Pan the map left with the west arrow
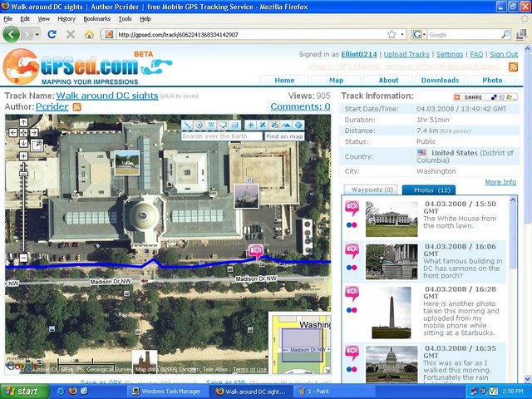 pyautogui.click(x=13, y=133)
